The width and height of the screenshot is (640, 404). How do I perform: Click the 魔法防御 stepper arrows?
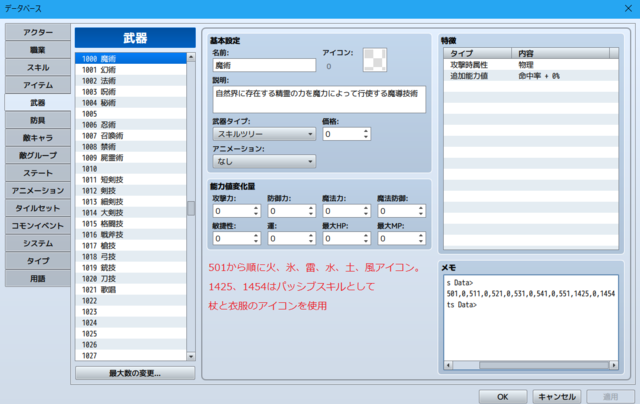point(421,211)
